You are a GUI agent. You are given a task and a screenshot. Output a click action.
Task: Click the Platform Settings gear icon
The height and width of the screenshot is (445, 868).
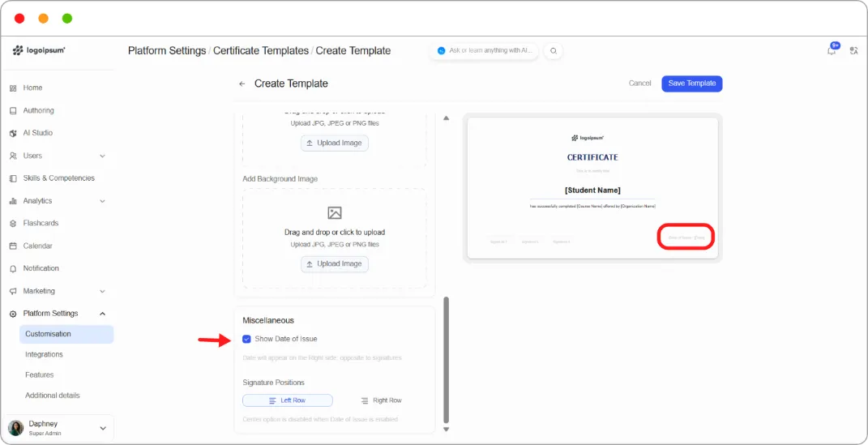click(13, 314)
